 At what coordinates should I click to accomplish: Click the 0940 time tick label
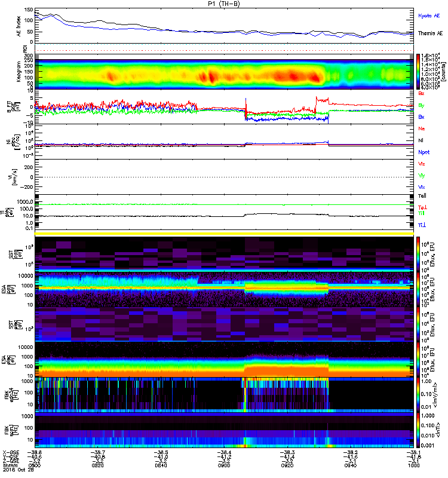(x=350, y=465)
